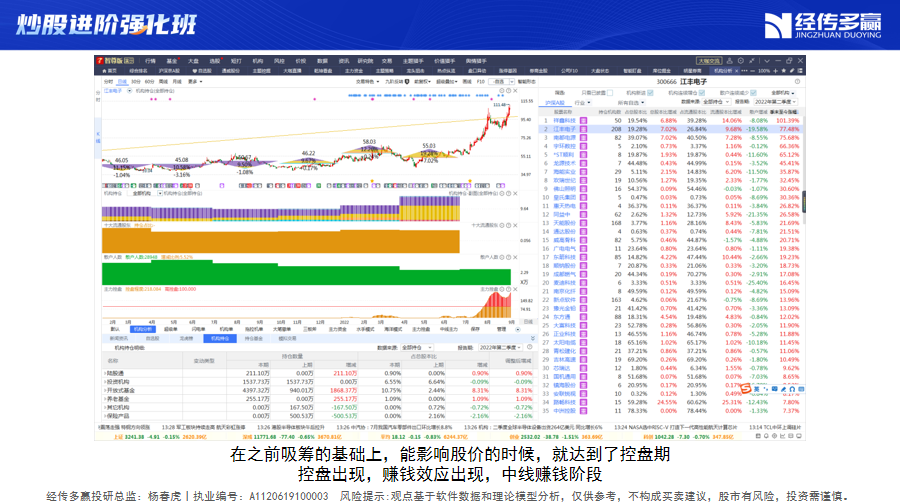Click the round arrow after 管理 indicator tab

(517, 330)
